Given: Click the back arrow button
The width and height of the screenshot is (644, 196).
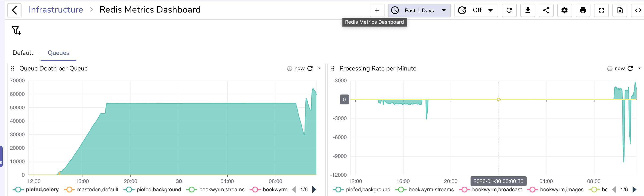Looking at the screenshot, I should (14, 10).
